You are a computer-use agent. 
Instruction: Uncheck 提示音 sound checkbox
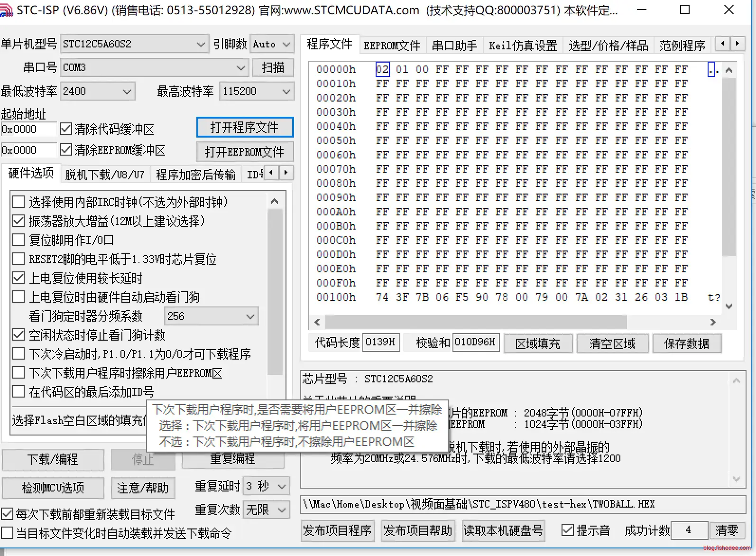(568, 530)
